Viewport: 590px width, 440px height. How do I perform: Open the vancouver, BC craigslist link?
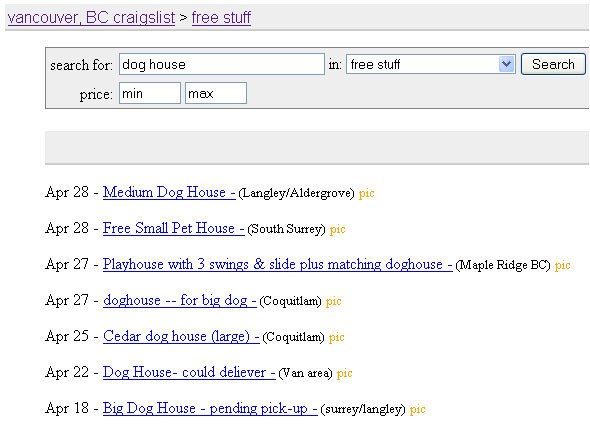click(91, 18)
